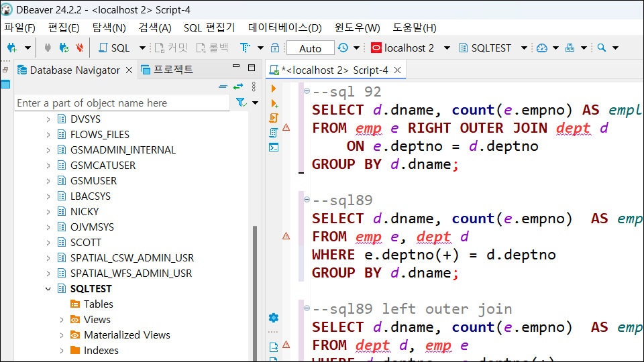
Task: Open navigator view menu three-dots icon
Action: (254, 86)
